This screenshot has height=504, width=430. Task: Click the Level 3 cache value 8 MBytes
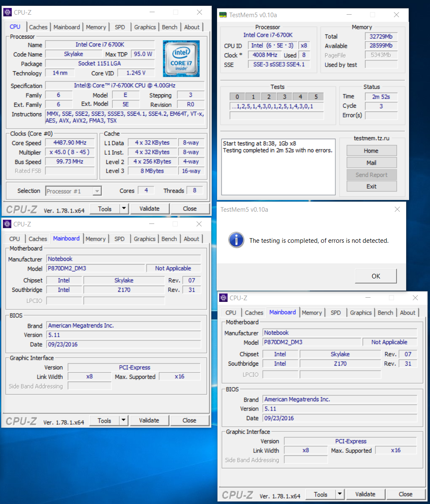click(152, 171)
